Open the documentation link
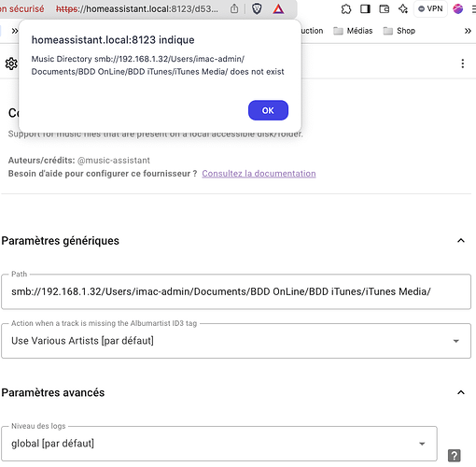Image resolution: width=476 pixels, height=467 pixels. coord(259,174)
